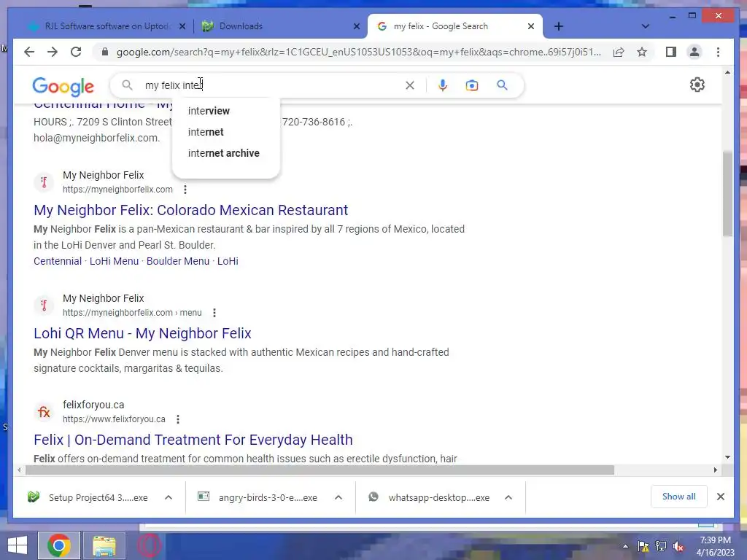Go to the Google logo homepage
The image size is (747, 560).
[63, 86]
